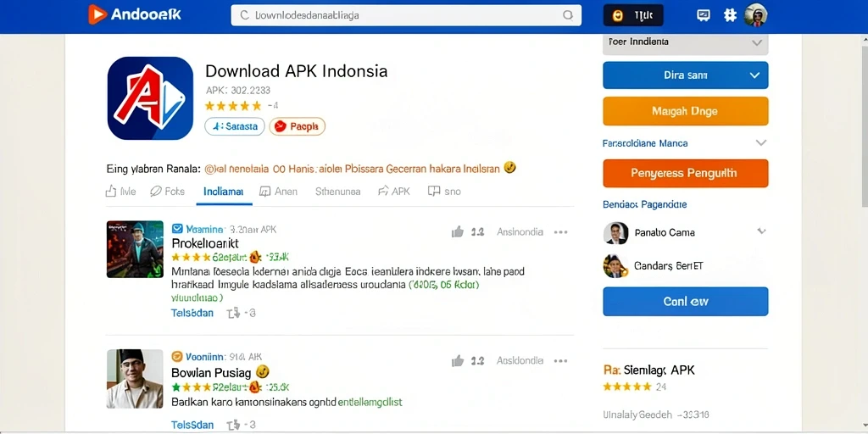868x434 pixels.
Task: Open the sno tab
Action: click(444, 192)
